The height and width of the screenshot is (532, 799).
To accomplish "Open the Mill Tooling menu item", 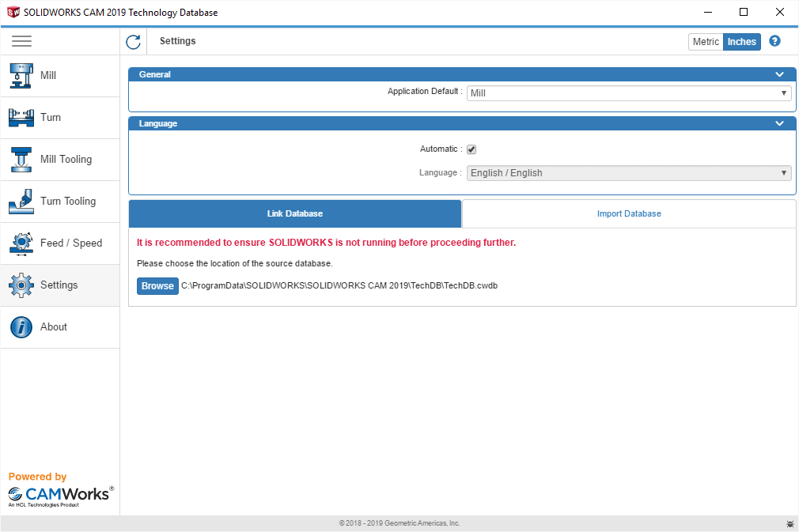I will pos(60,160).
